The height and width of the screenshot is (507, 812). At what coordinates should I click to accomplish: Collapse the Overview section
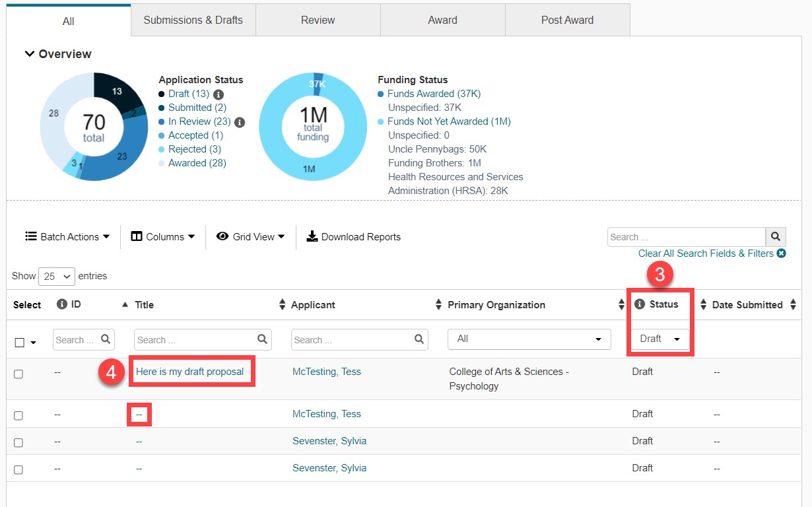coord(29,53)
